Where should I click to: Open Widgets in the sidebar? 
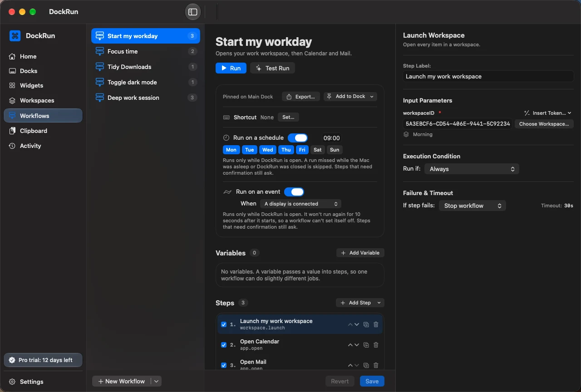pyautogui.click(x=43, y=85)
